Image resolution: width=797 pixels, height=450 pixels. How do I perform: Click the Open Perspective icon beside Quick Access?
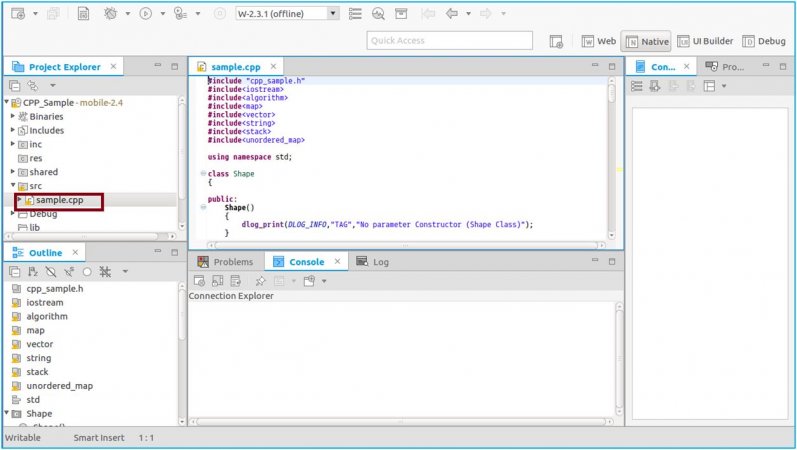[x=557, y=41]
